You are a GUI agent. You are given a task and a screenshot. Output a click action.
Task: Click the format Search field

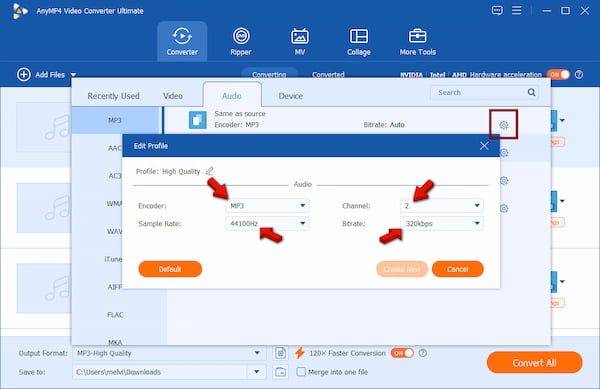(x=484, y=92)
